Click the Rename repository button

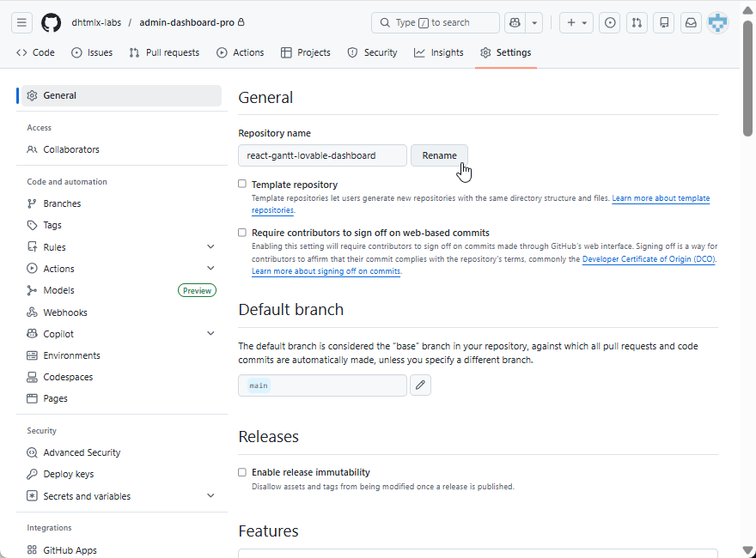[x=439, y=155]
